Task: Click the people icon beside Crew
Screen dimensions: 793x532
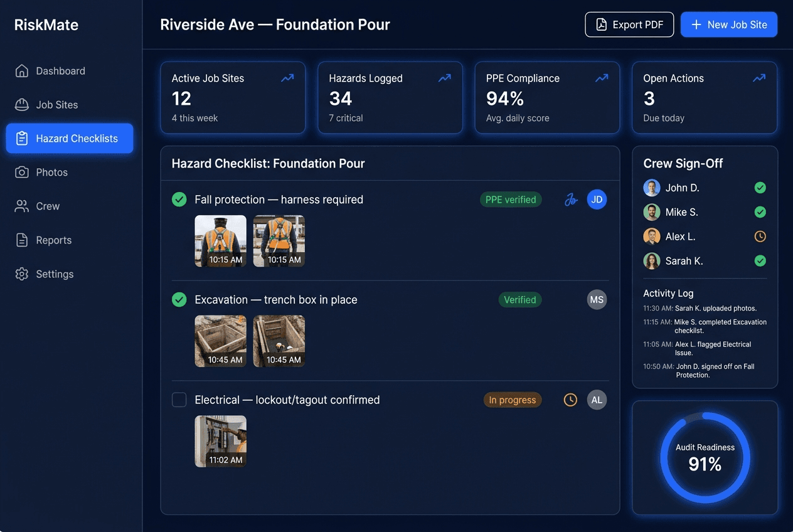Action: [x=22, y=206]
